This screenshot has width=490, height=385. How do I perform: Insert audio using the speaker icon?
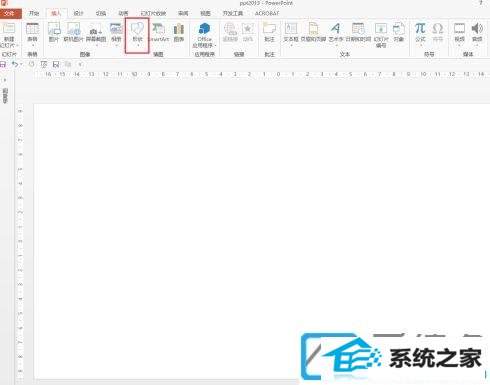[477, 33]
